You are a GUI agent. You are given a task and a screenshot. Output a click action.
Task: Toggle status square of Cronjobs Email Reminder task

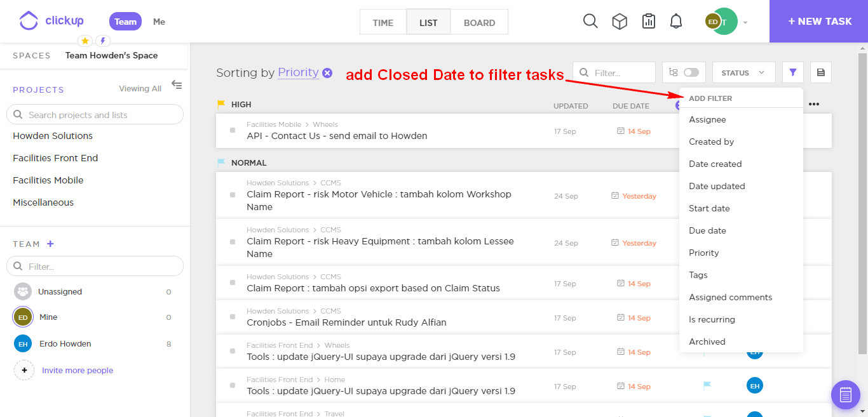click(x=233, y=317)
